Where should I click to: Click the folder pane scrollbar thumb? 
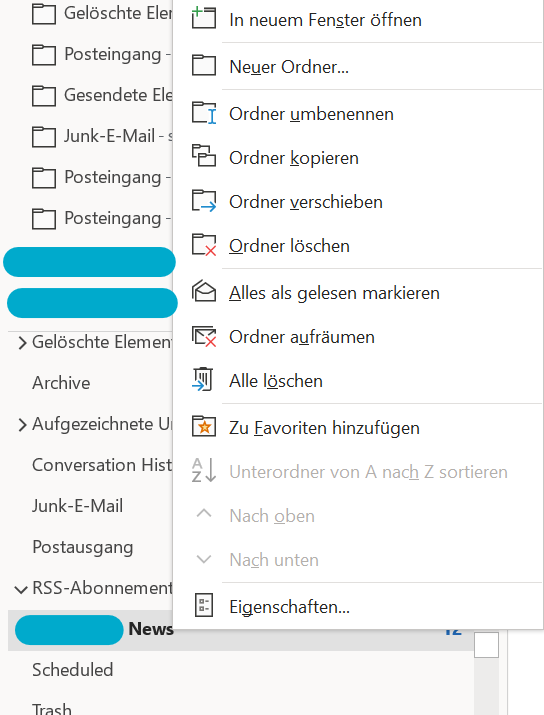[486, 644]
